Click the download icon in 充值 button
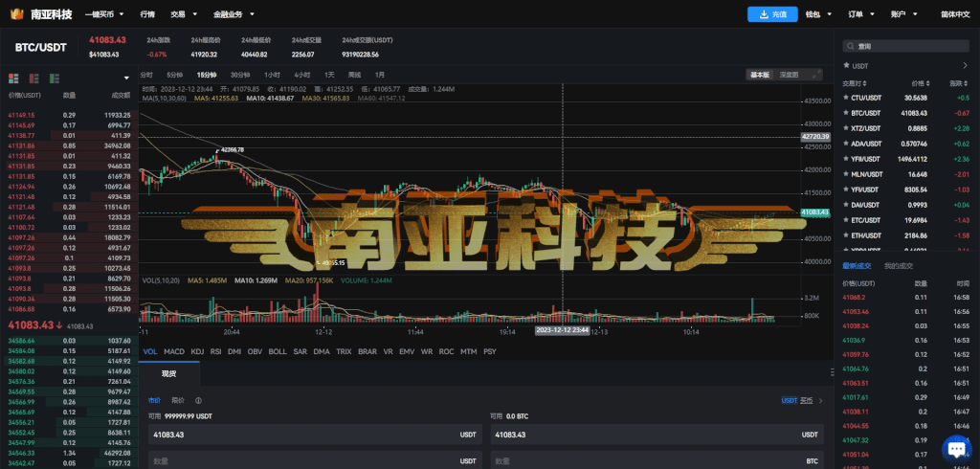The width and height of the screenshot is (980, 469). pyautogui.click(x=763, y=13)
